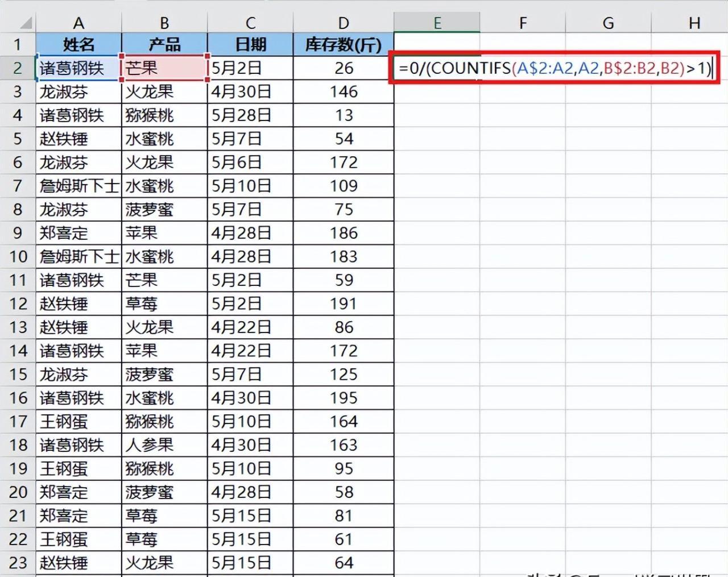Screen dimensions: 728x577
Task: Select column C header
Action: [x=250, y=23]
